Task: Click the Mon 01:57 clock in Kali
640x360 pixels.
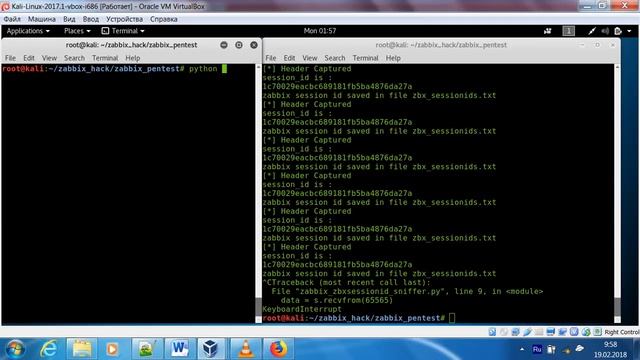Action: pos(320,31)
